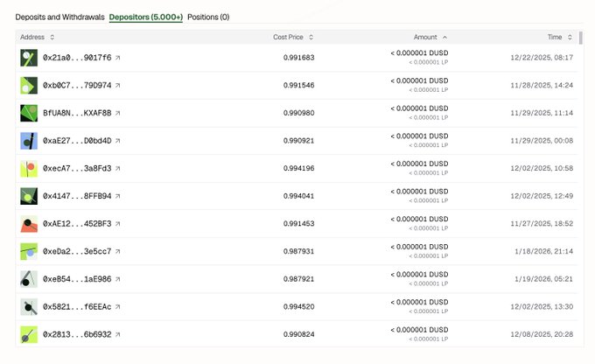Click timestamp 12/02/2025, 10:58
This screenshot has height=364, width=595.
pos(542,169)
